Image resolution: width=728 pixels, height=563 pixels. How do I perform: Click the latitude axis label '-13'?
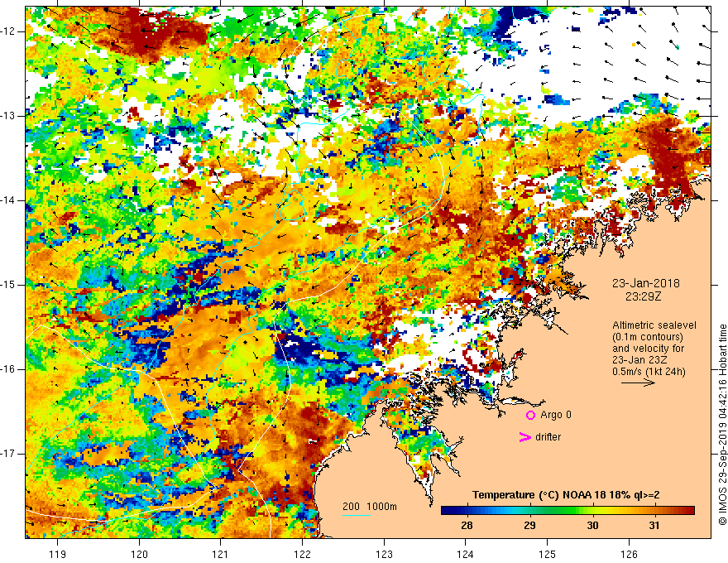click(x=8, y=116)
